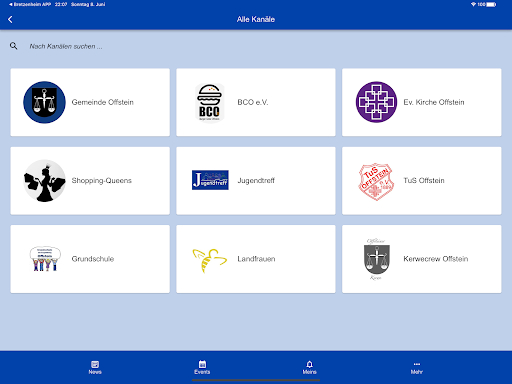Viewport: 512px width, 384px height.
Task: Tap the magnifying glass search icon
Action: [x=14, y=46]
